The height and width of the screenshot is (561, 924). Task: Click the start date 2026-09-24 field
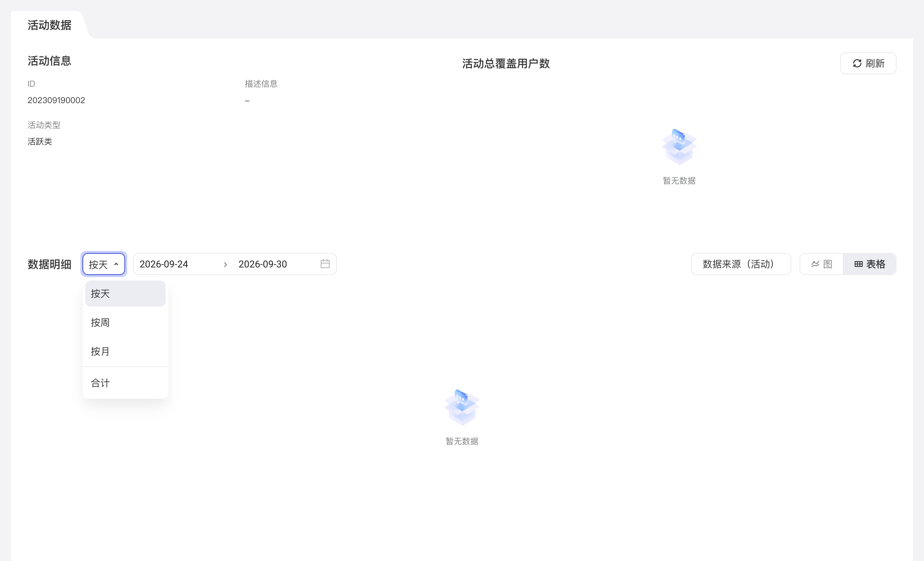pos(164,264)
